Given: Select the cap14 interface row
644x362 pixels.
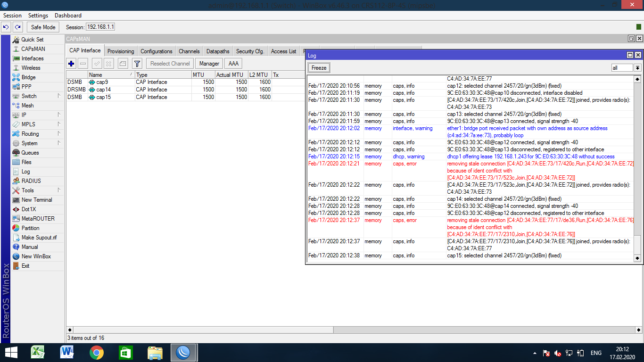Looking at the screenshot, I should click(185, 90).
